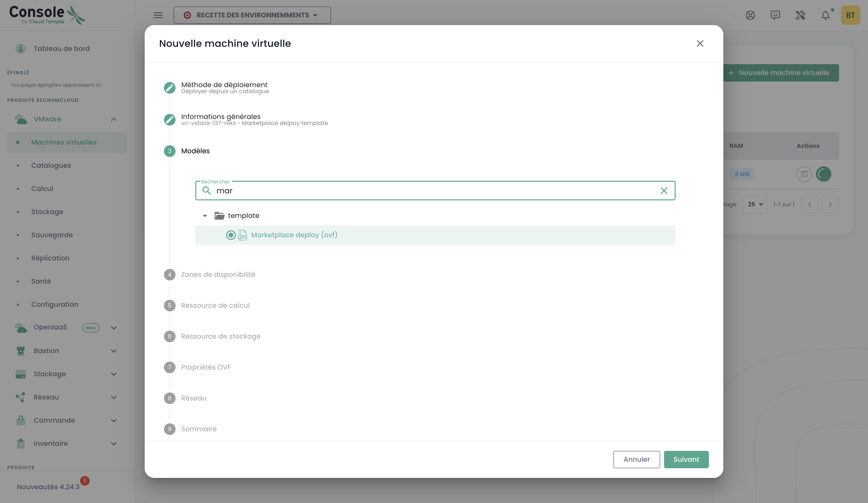Viewport: 868px width, 503px height.
Task: Select the Marketplace deploy (ovf) radio button
Action: (231, 235)
